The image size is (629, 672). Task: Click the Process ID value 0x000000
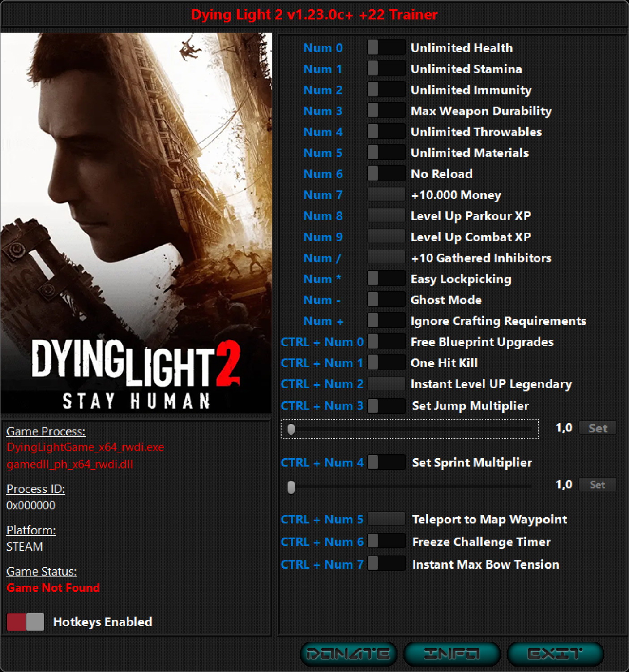click(x=31, y=505)
